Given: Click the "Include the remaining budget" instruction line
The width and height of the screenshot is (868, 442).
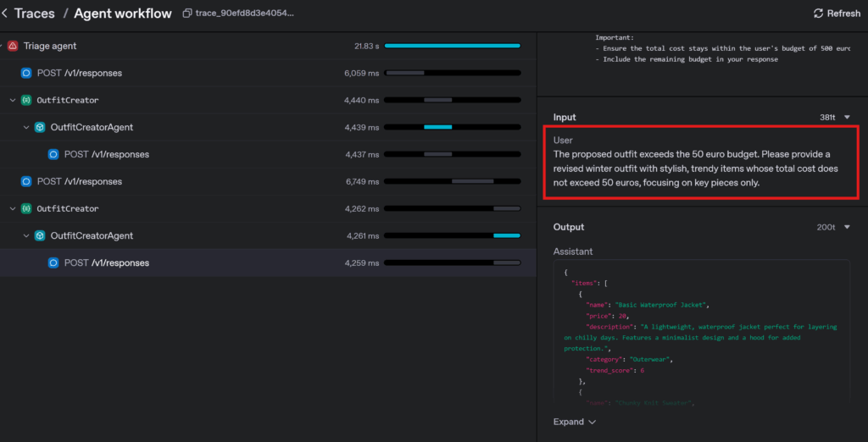Looking at the screenshot, I should (x=687, y=59).
